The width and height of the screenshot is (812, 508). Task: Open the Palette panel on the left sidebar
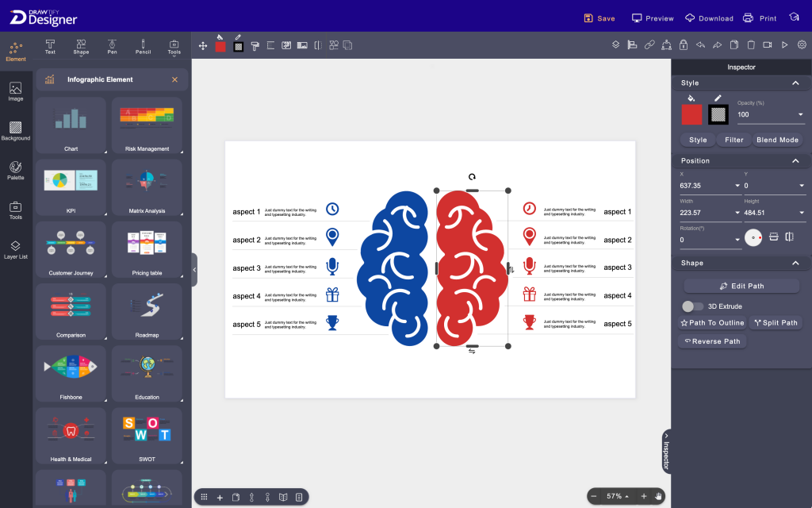pyautogui.click(x=15, y=171)
